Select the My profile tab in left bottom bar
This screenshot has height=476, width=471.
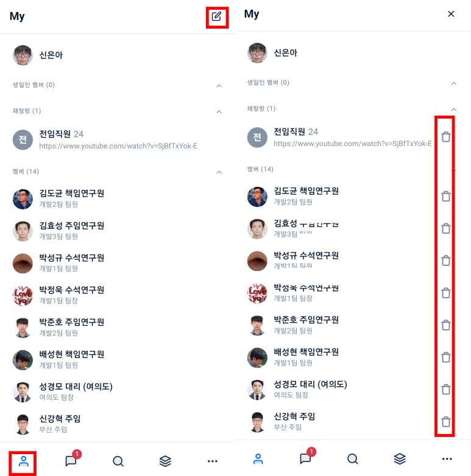23,461
